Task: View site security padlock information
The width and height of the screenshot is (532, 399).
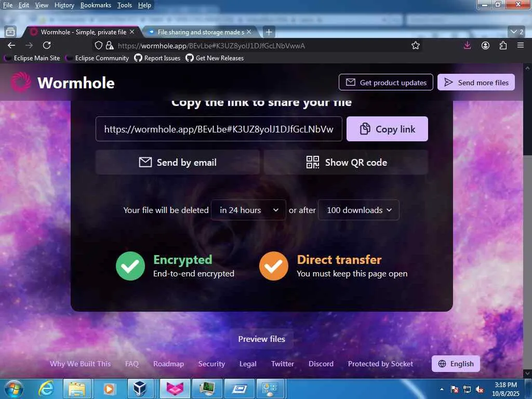Action: [110, 46]
